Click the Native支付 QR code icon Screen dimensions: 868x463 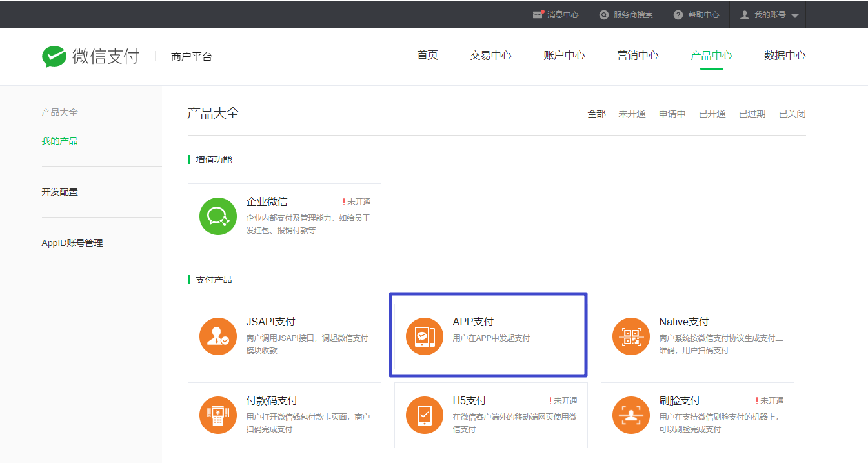[631, 336]
